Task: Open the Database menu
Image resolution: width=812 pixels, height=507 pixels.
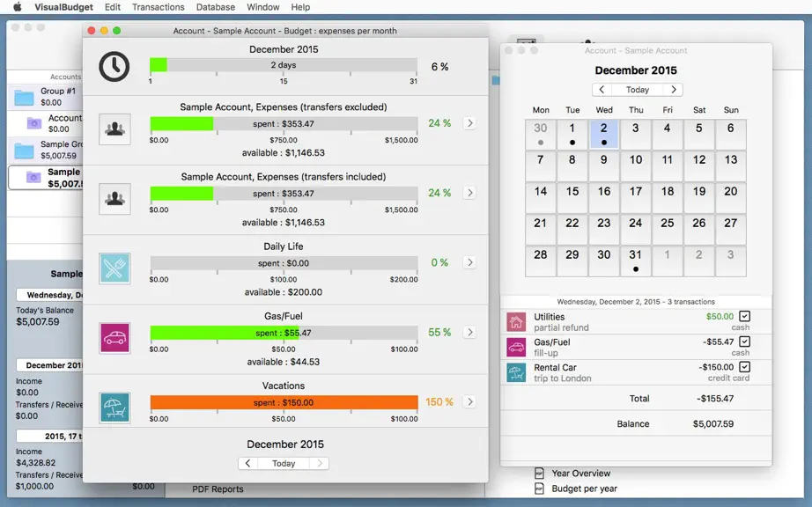Action: click(216, 7)
